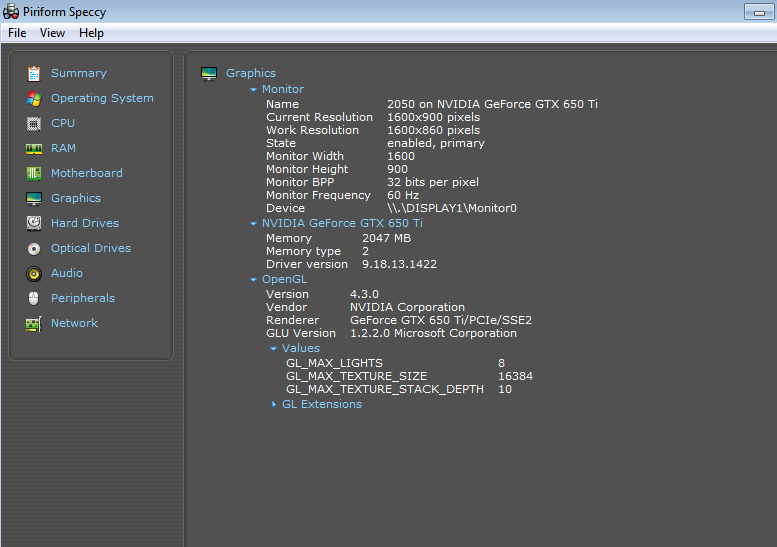Viewport: 777px width, 547px height.
Task: Select Graphics in the sidebar
Action: [76, 198]
